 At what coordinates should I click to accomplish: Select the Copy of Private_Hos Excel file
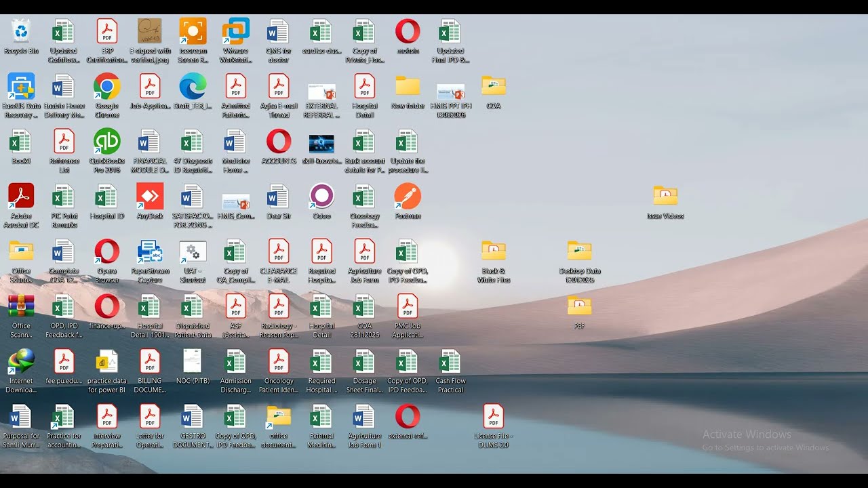coord(365,31)
